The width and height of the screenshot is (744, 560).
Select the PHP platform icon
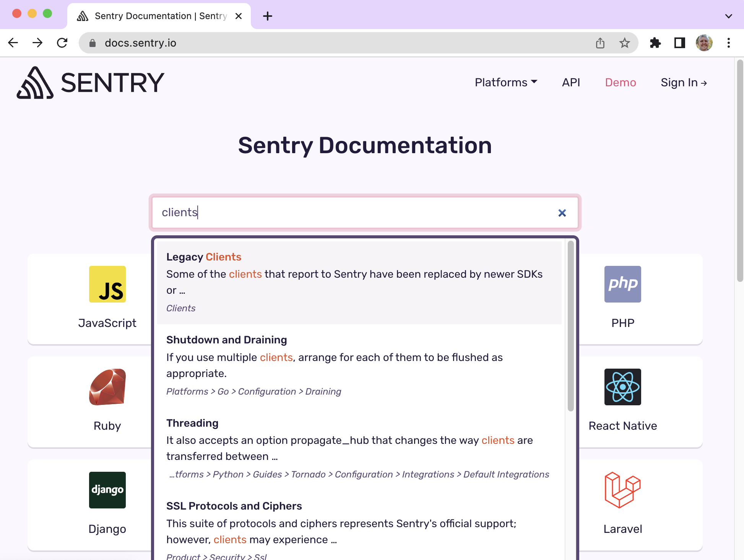[622, 284]
